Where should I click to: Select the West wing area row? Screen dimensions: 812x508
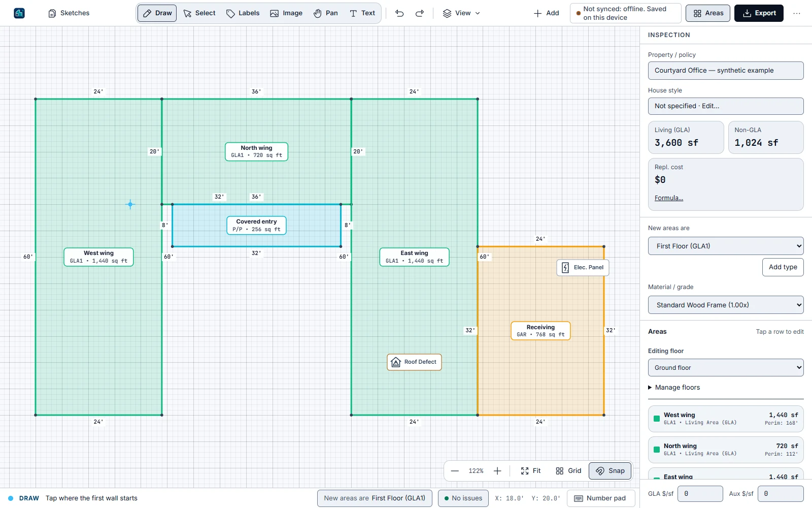[x=726, y=419]
